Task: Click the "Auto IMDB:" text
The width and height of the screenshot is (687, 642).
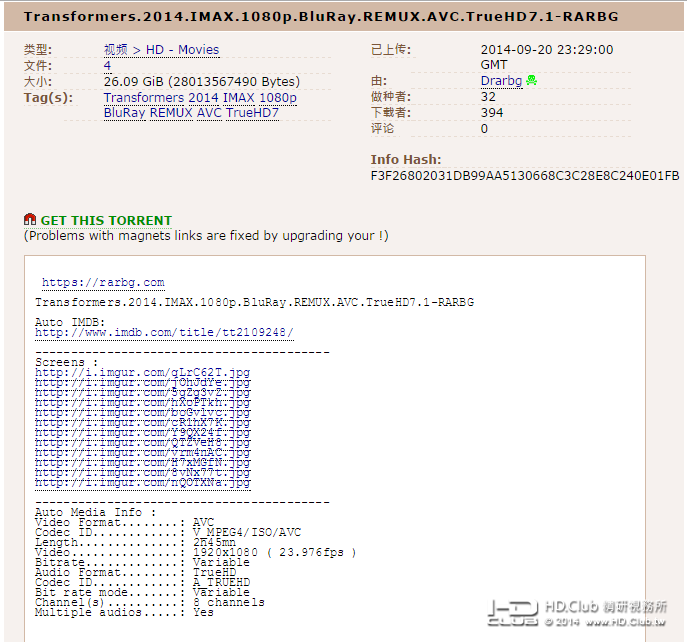Action: tap(70, 322)
